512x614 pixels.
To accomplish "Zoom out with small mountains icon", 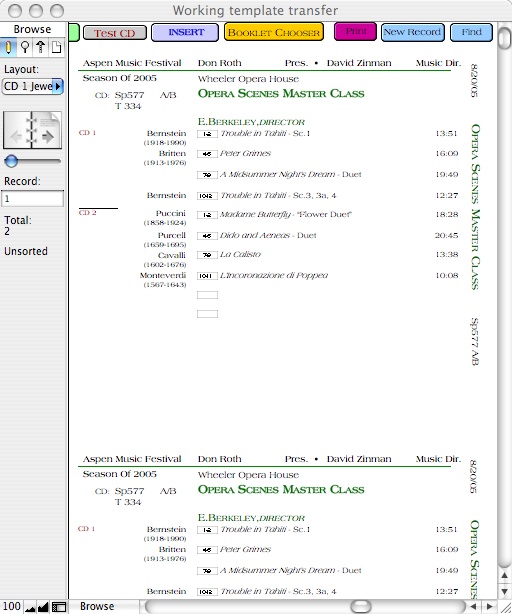I will [30, 607].
